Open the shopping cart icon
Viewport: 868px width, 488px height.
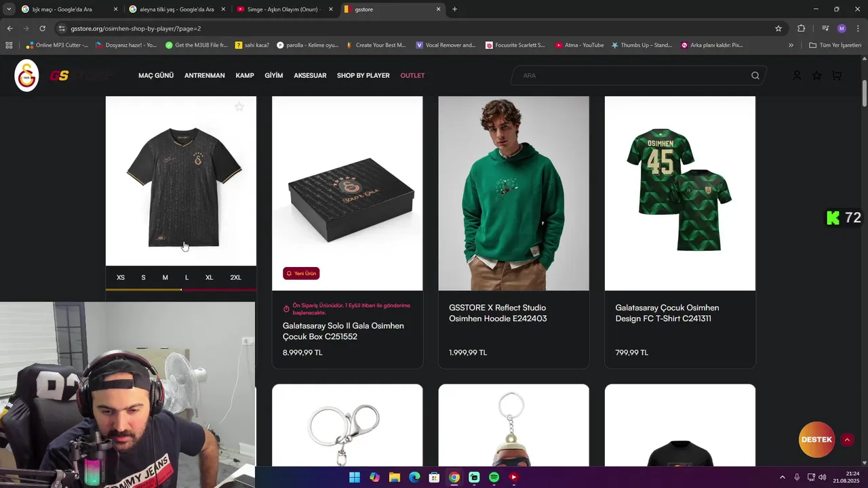pos(837,75)
